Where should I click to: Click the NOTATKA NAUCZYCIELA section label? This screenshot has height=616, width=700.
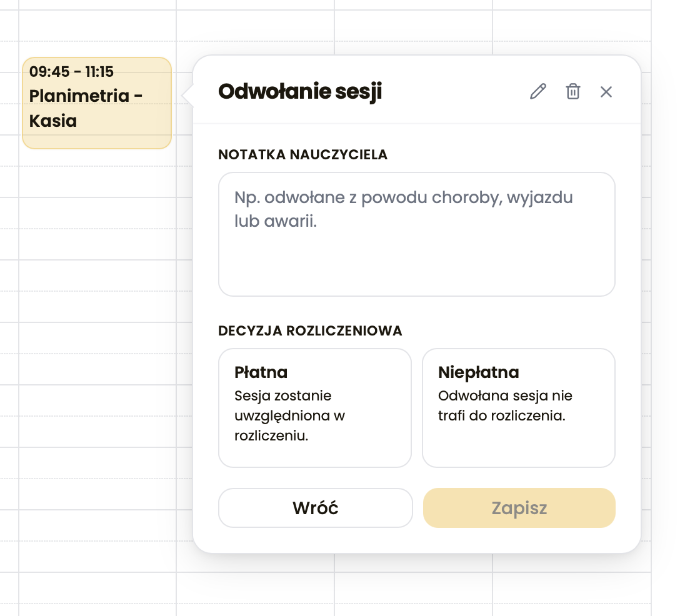click(x=303, y=155)
